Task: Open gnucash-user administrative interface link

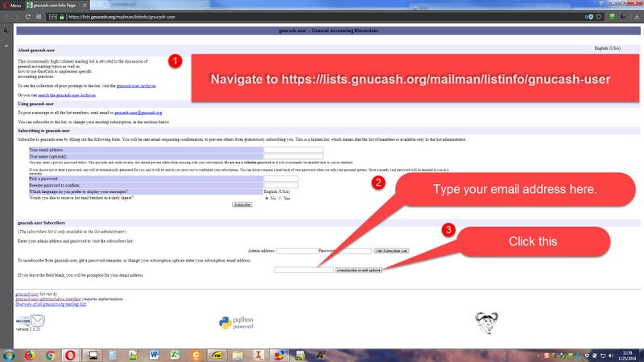Action: pyautogui.click(x=48, y=299)
